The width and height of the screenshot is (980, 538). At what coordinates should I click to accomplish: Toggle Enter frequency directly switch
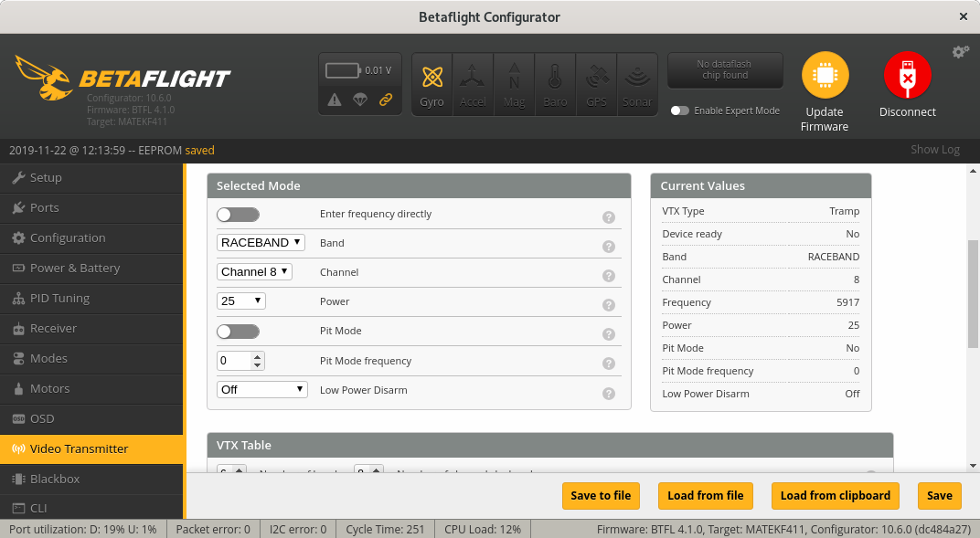pos(238,215)
